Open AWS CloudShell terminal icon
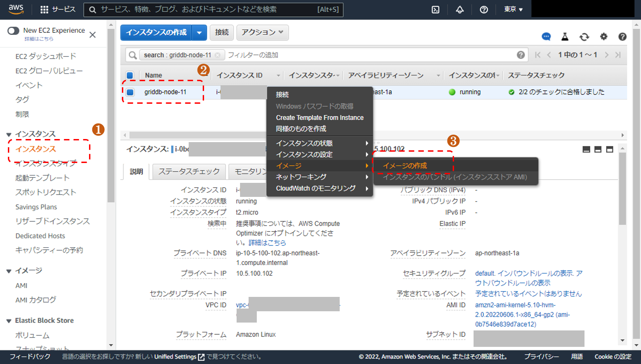The width and height of the screenshot is (641, 364). pos(435,10)
